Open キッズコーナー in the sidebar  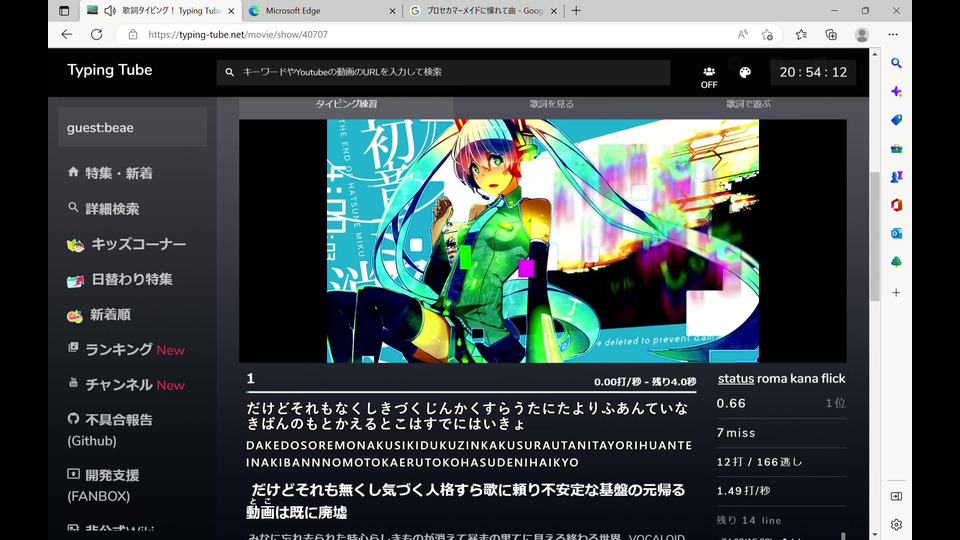pos(126,244)
